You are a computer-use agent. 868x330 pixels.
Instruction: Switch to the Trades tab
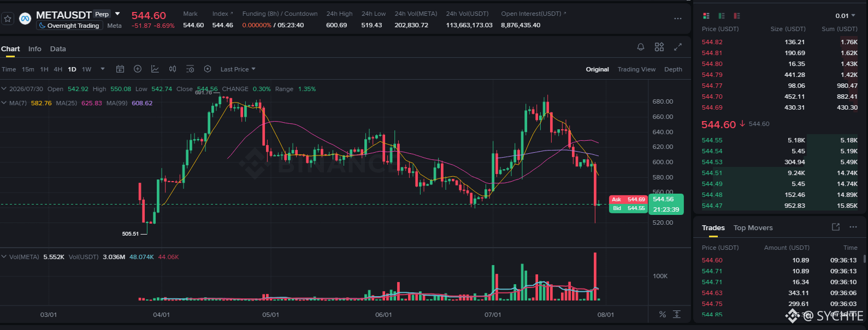tap(713, 228)
